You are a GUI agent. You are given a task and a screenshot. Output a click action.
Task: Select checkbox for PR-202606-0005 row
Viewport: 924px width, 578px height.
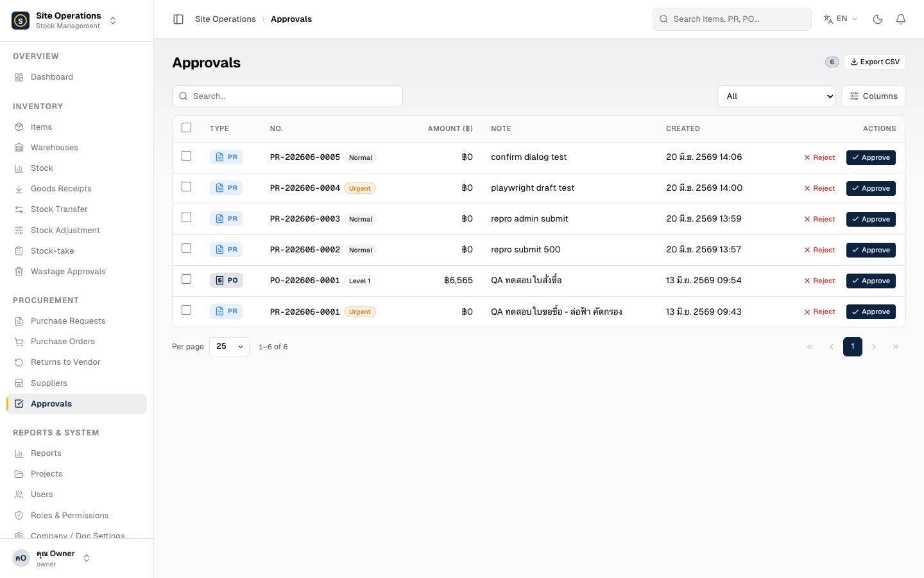coord(187,156)
